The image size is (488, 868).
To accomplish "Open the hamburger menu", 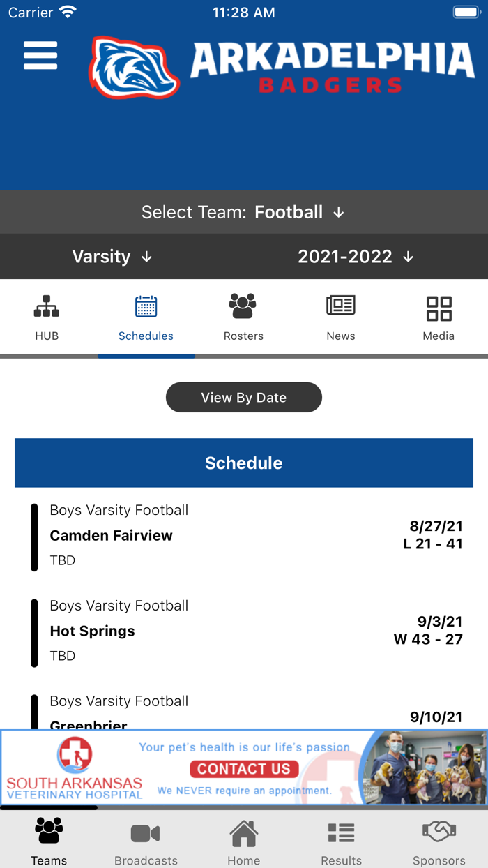I will point(40,55).
